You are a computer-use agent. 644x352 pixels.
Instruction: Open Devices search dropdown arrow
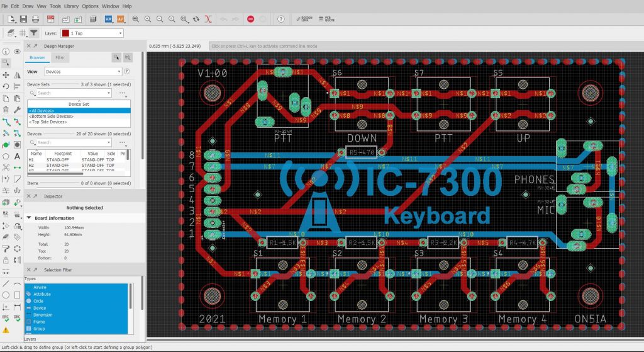(x=109, y=142)
